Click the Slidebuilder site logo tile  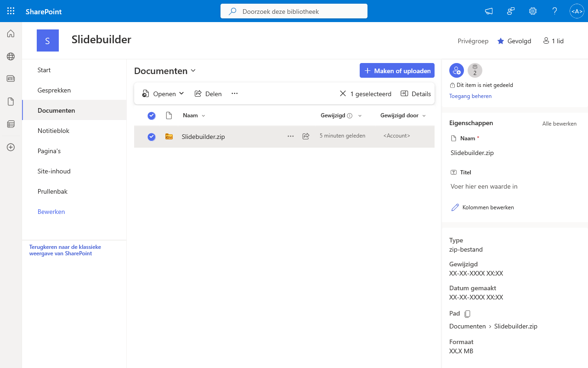coord(48,40)
